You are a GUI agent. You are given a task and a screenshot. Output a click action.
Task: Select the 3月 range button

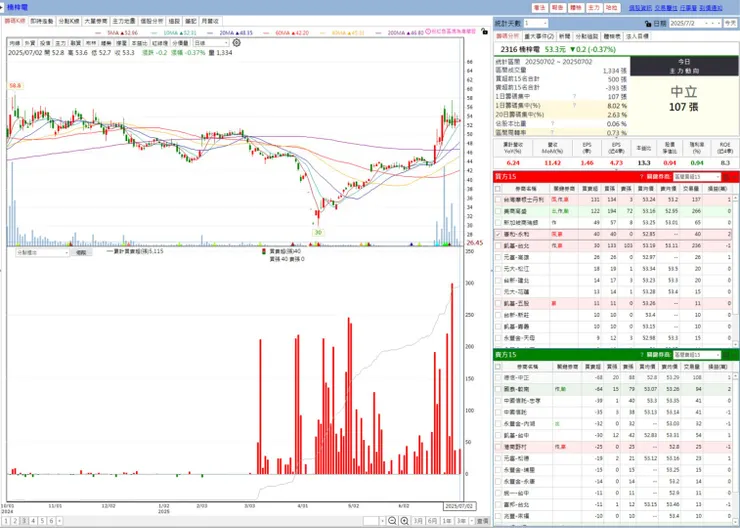418,521
